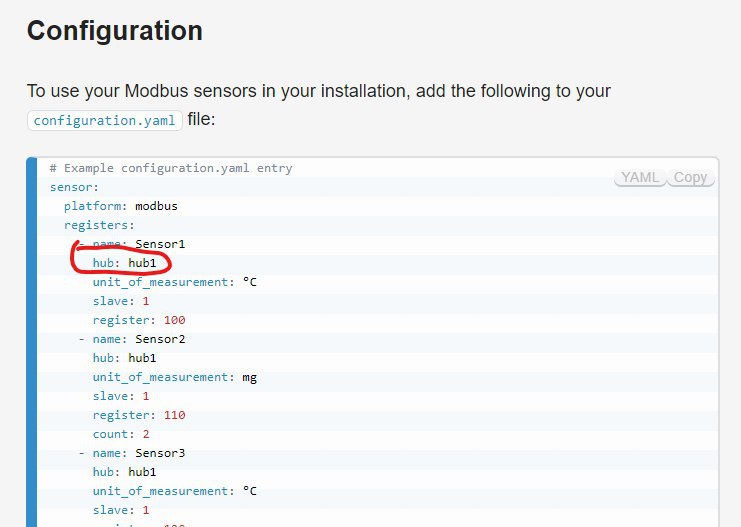Click the Sensor2 name value
741x527 pixels.
tap(160, 339)
